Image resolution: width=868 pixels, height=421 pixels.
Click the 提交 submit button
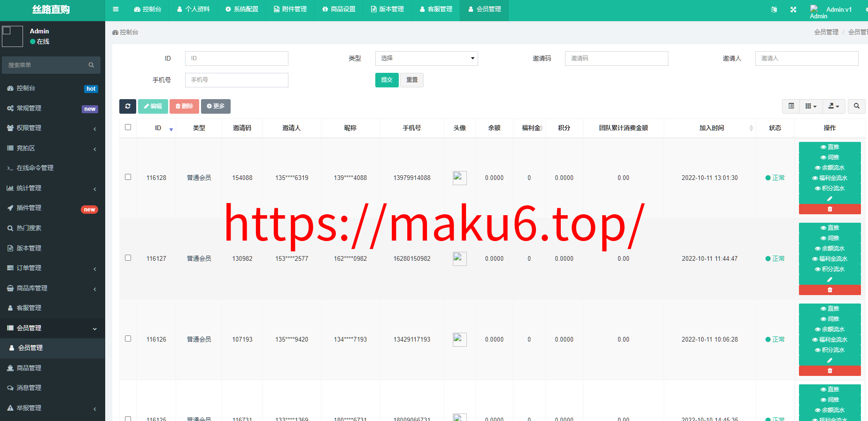click(387, 80)
